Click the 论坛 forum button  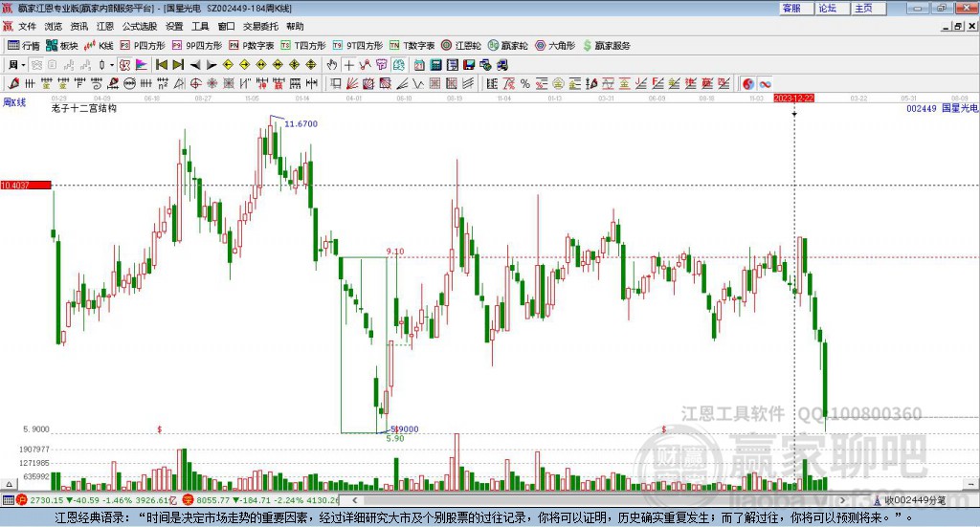[833, 8]
